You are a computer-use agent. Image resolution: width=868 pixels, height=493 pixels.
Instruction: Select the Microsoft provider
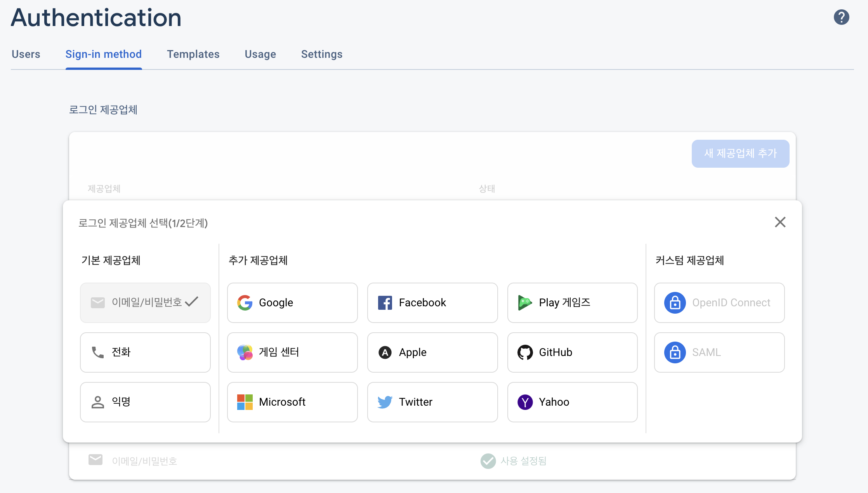[292, 402]
